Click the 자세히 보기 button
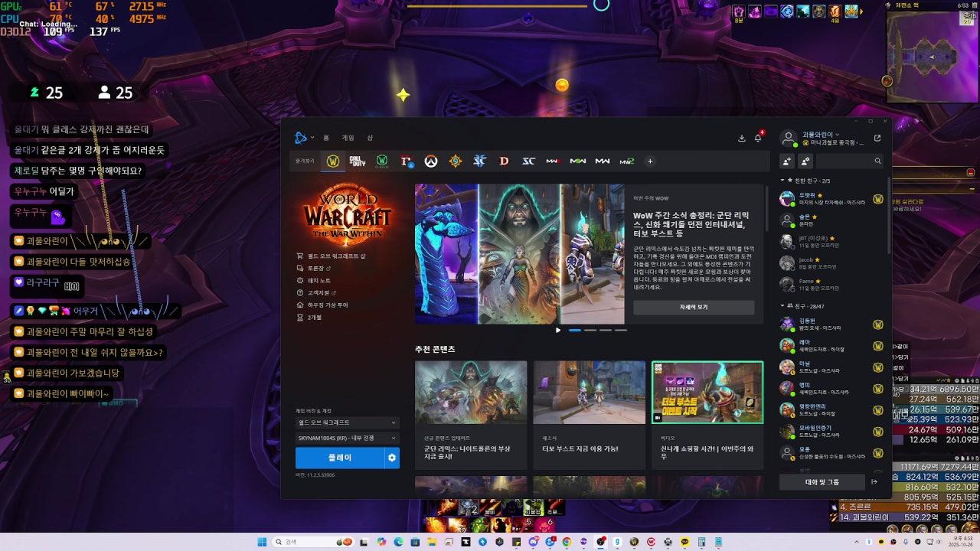This screenshot has width=980, height=551. pyautogui.click(x=694, y=307)
